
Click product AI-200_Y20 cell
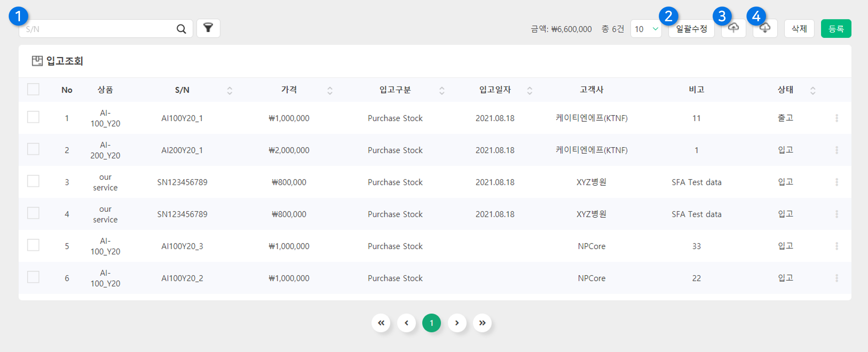coord(105,150)
